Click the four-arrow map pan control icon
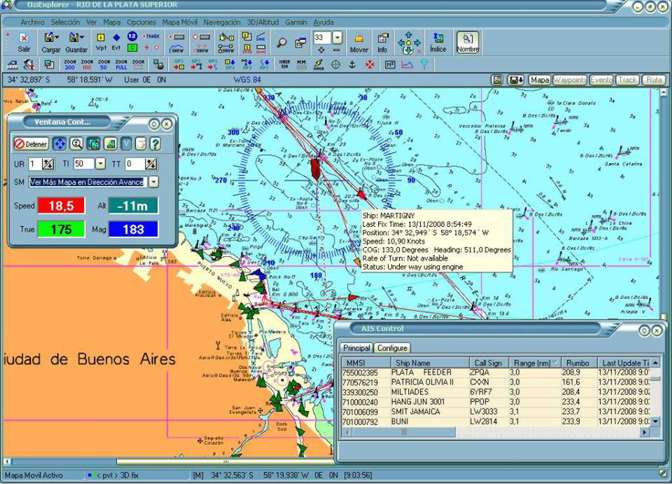672x484 pixels. click(x=408, y=43)
